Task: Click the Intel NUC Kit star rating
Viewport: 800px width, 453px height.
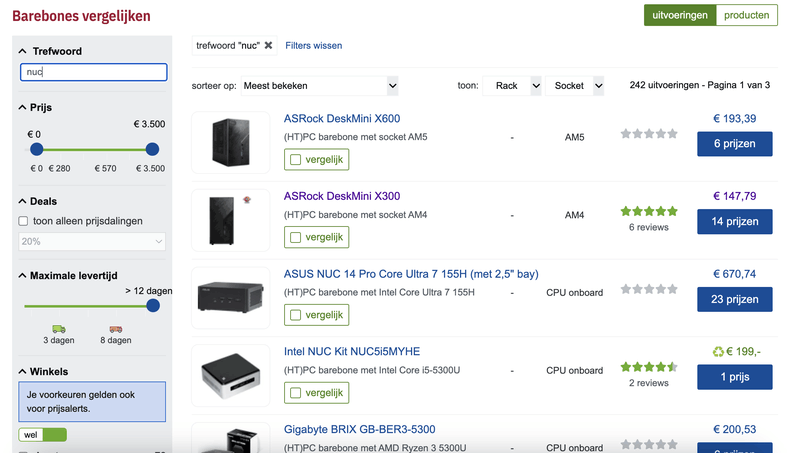Action: point(648,367)
